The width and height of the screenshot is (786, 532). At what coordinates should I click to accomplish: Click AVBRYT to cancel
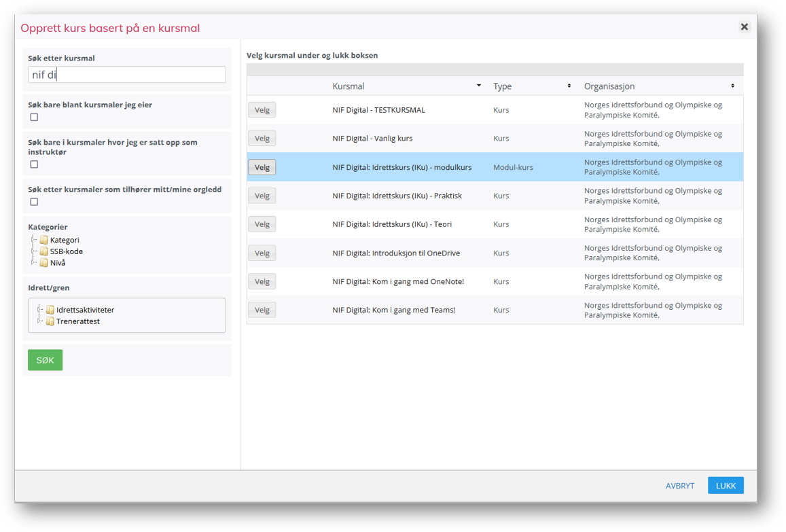click(x=680, y=486)
